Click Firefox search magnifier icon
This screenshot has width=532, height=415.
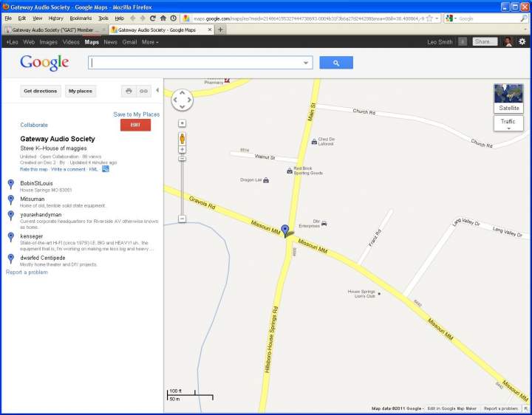click(524, 18)
